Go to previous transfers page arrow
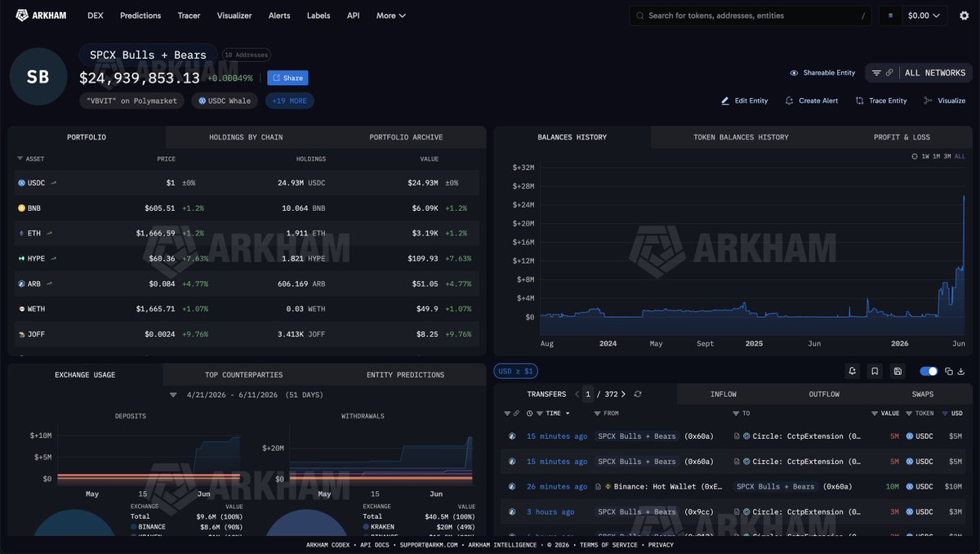The image size is (980, 554). point(577,395)
